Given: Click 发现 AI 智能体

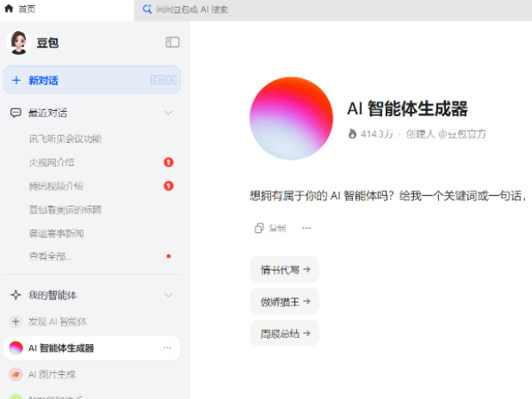Looking at the screenshot, I should point(58,322).
